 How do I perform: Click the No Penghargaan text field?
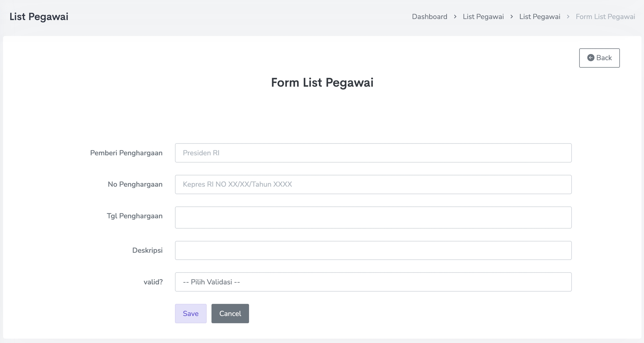tap(373, 184)
